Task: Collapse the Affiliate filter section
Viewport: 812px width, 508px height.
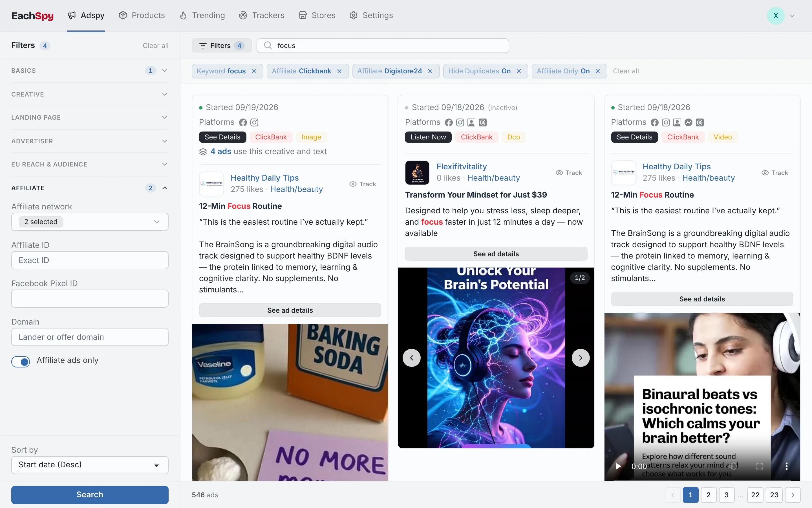Action: click(90, 188)
